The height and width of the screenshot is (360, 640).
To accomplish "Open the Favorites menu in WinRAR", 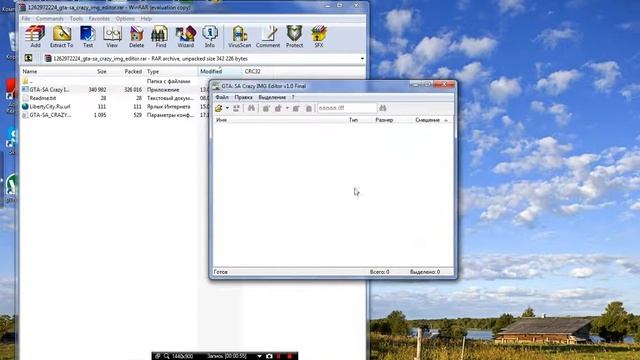I will point(99,19).
